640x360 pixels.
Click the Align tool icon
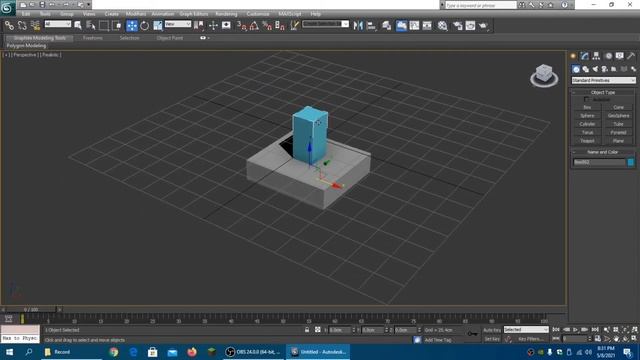tap(371, 26)
